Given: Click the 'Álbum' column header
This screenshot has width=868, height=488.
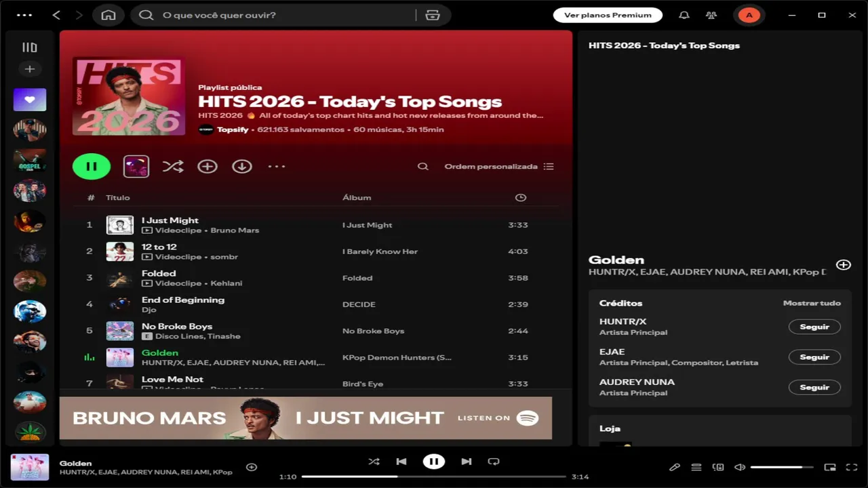Looking at the screenshot, I should pyautogui.click(x=357, y=197).
